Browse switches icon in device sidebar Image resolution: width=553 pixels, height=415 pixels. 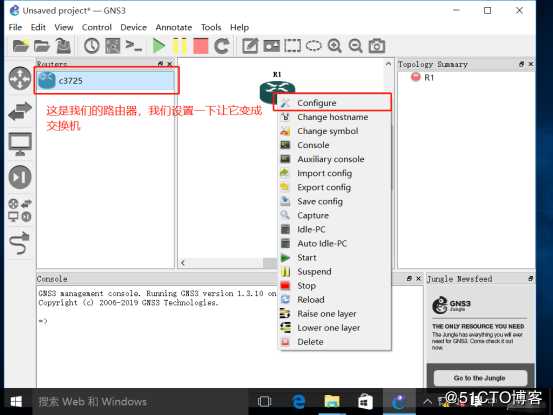pos(20,111)
